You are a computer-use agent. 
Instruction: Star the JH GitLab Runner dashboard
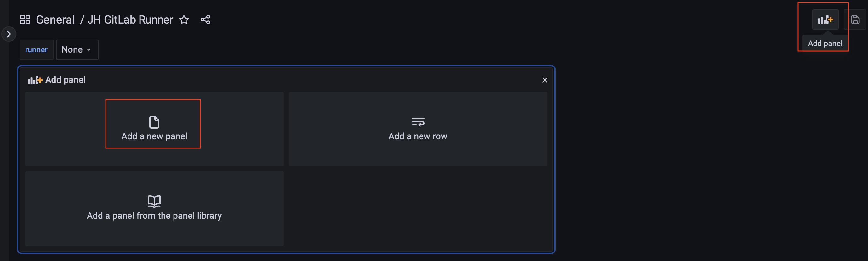pyautogui.click(x=184, y=20)
